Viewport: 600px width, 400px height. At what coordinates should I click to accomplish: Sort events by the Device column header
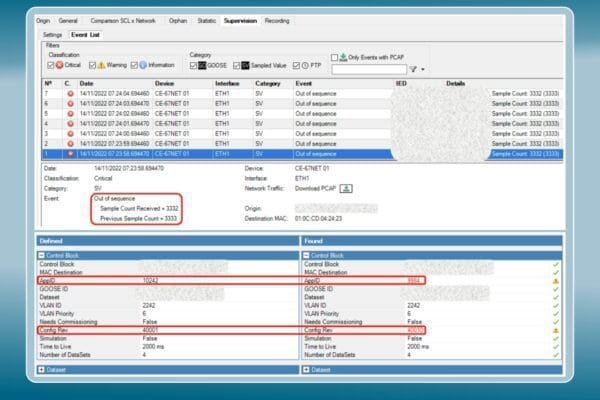[x=165, y=83]
